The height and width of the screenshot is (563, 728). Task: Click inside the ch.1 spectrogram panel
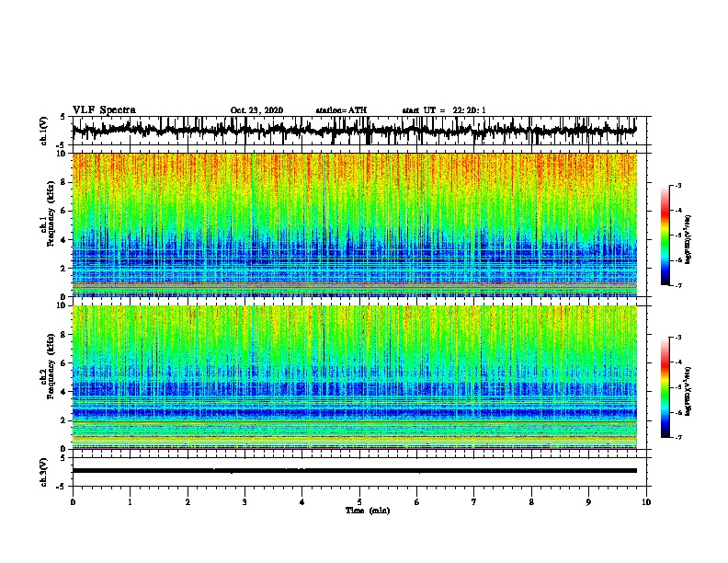pos(355,224)
